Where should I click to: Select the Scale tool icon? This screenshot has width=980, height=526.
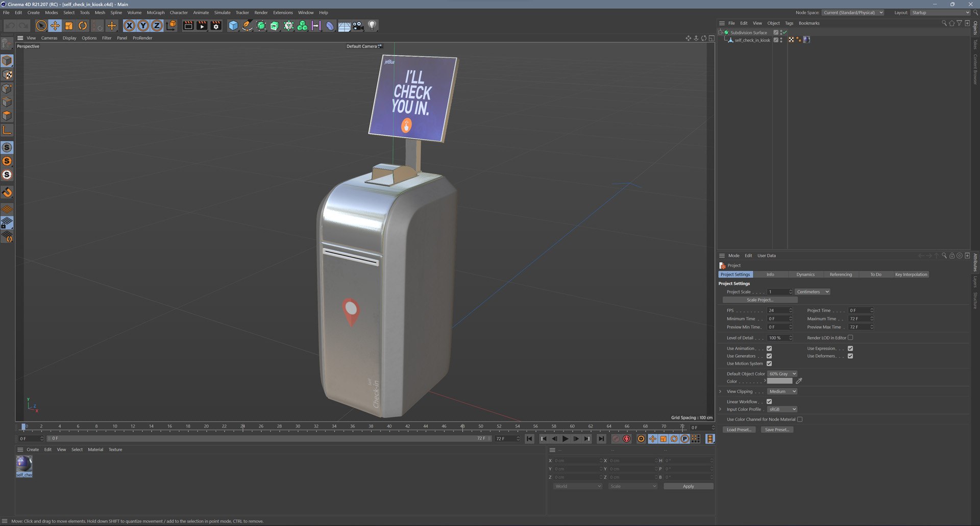[x=68, y=26]
